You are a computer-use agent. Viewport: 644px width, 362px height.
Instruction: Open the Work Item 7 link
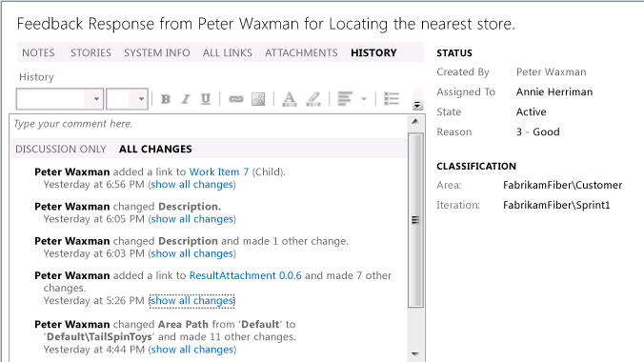point(219,171)
